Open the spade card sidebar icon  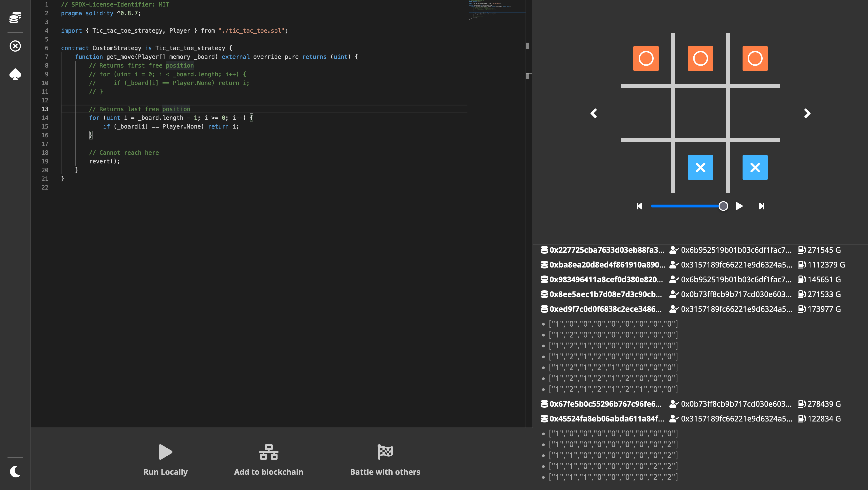(15, 74)
